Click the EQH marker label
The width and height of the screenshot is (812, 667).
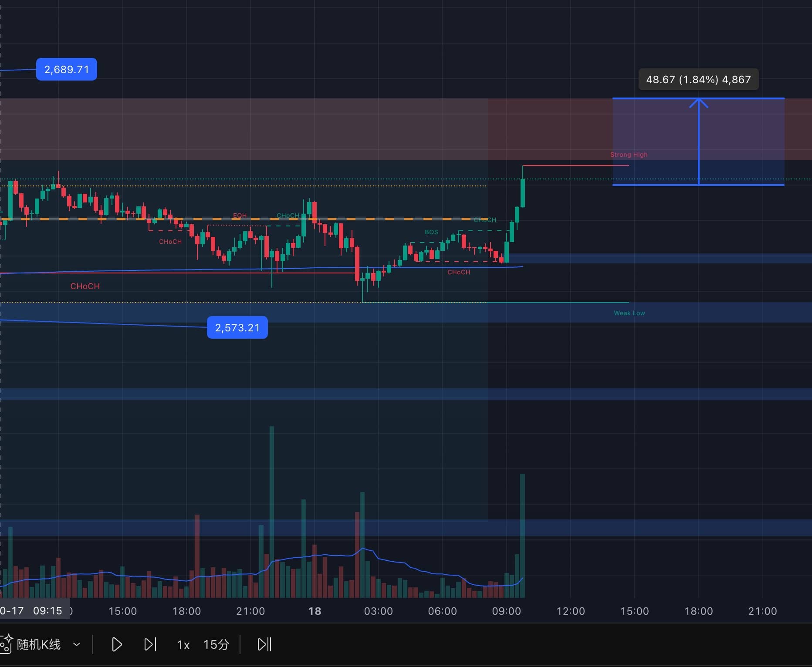click(240, 216)
